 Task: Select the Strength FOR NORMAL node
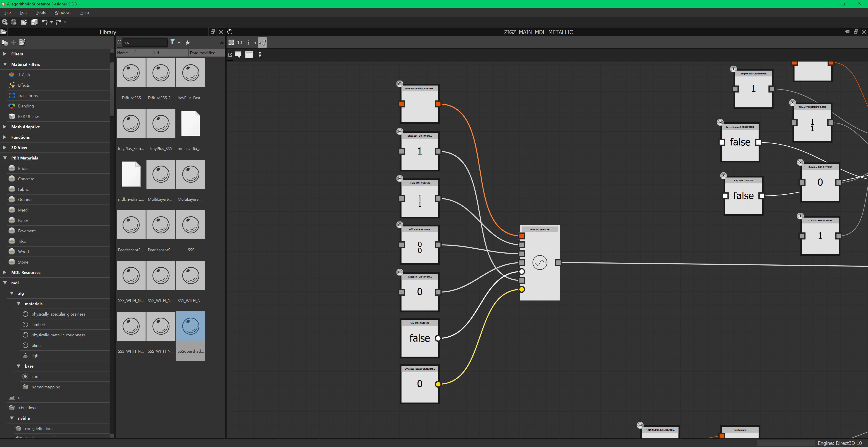coord(420,151)
